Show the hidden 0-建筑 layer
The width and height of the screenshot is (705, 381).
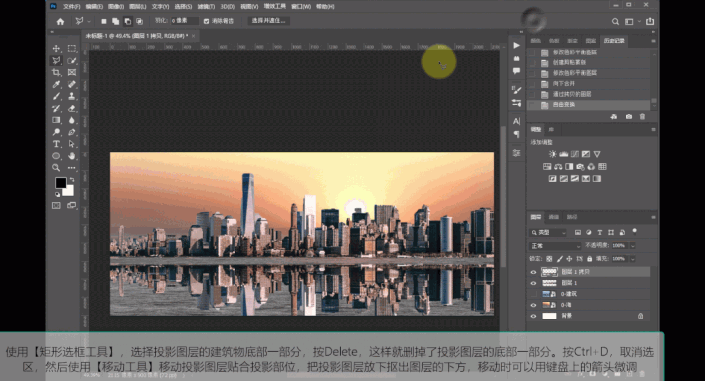point(533,294)
